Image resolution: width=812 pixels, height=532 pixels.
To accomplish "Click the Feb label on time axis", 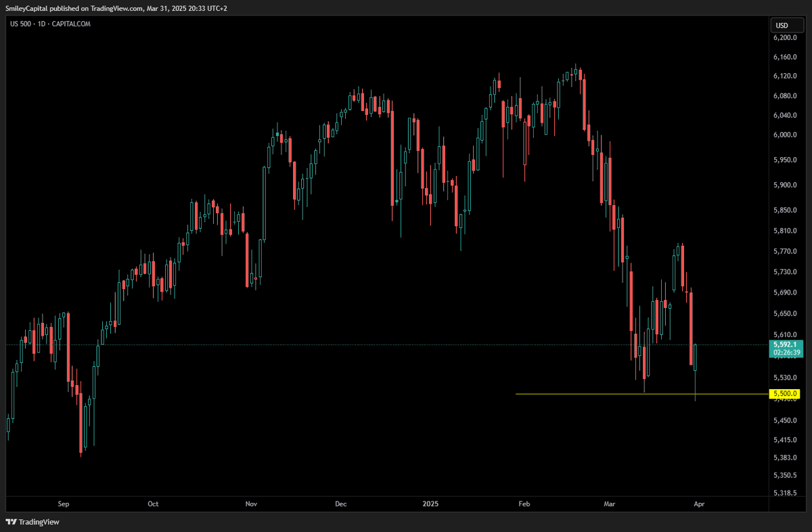I will [x=523, y=504].
